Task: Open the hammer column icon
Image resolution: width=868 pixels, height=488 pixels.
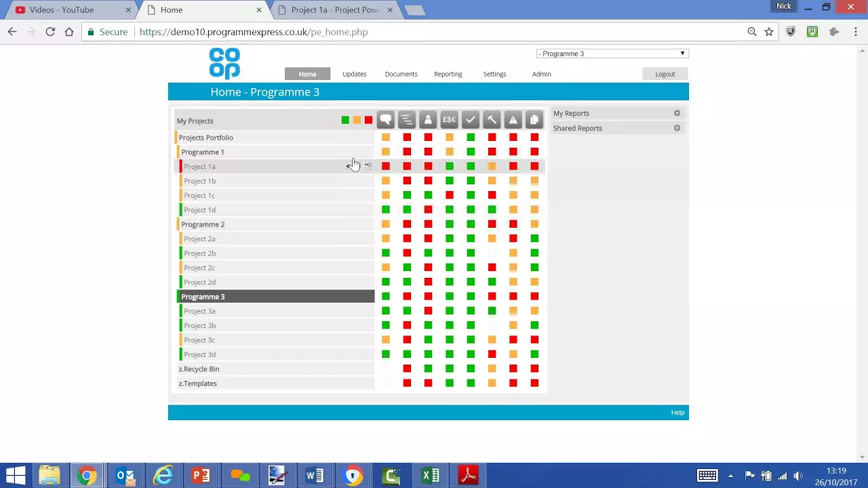Action: pyautogui.click(x=492, y=120)
